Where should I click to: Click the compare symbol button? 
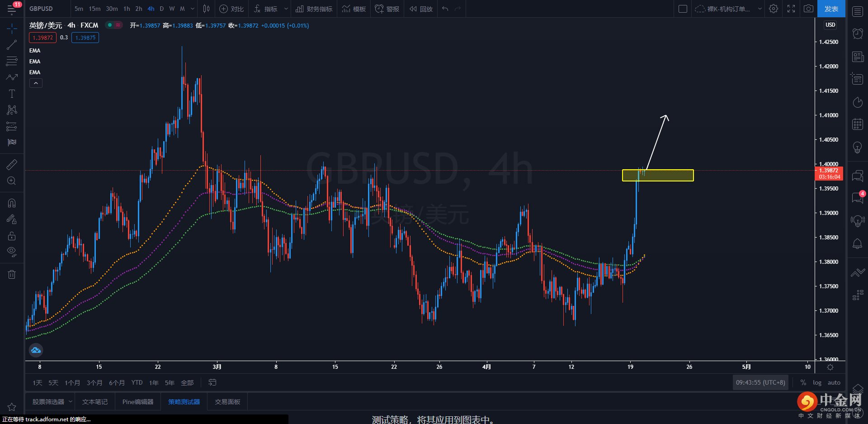click(x=231, y=9)
